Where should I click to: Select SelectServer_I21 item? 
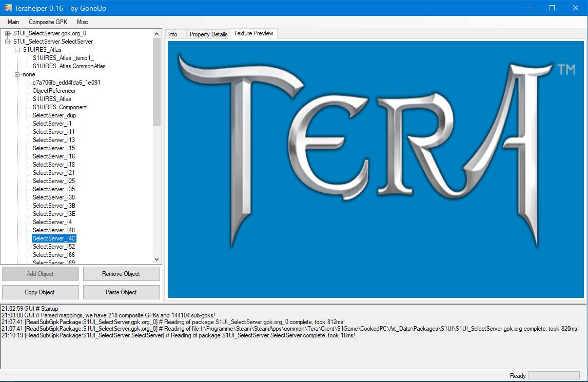pyautogui.click(x=54, y=173)
